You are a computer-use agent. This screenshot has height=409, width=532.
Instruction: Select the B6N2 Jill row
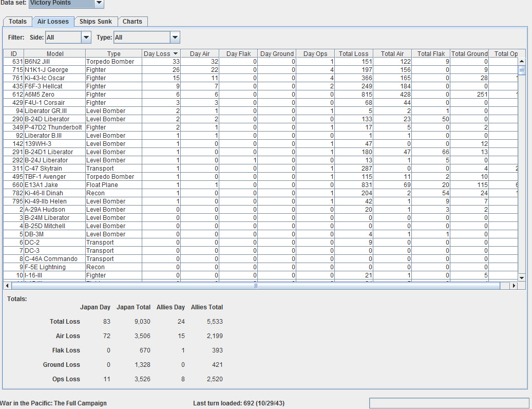click(x=260, y=62)
